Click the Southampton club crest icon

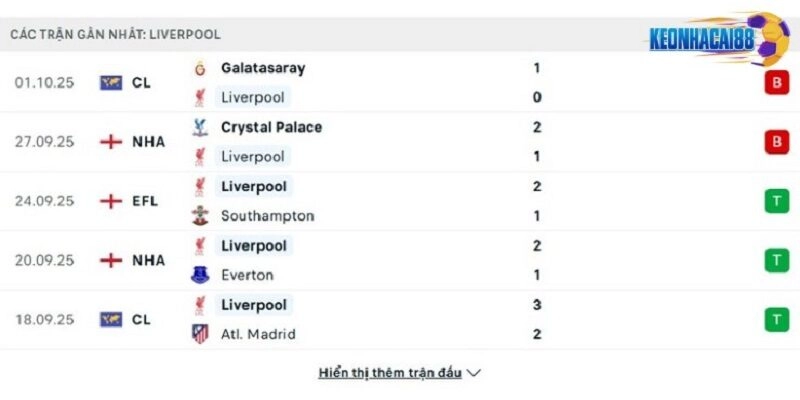point(200,216)
